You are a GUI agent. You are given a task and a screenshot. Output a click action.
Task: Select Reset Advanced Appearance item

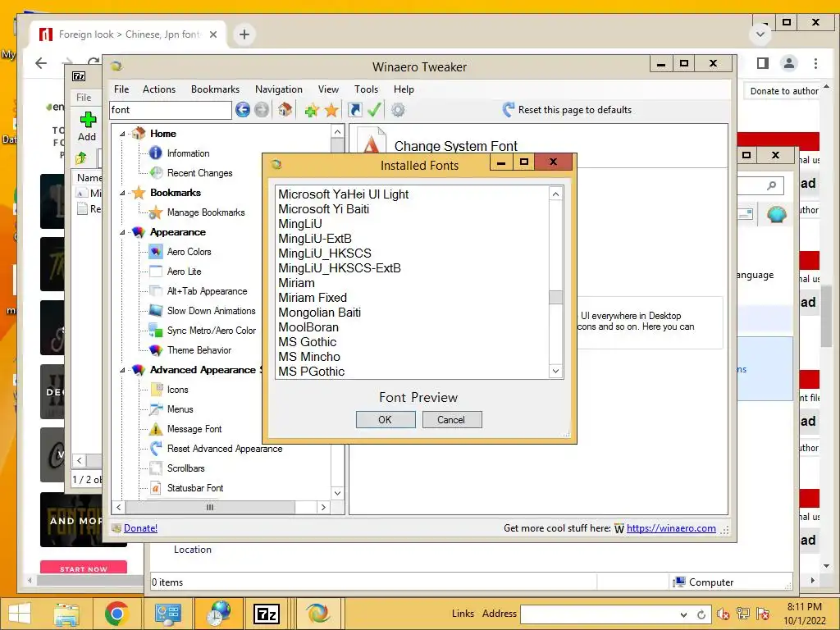(225, 449)
